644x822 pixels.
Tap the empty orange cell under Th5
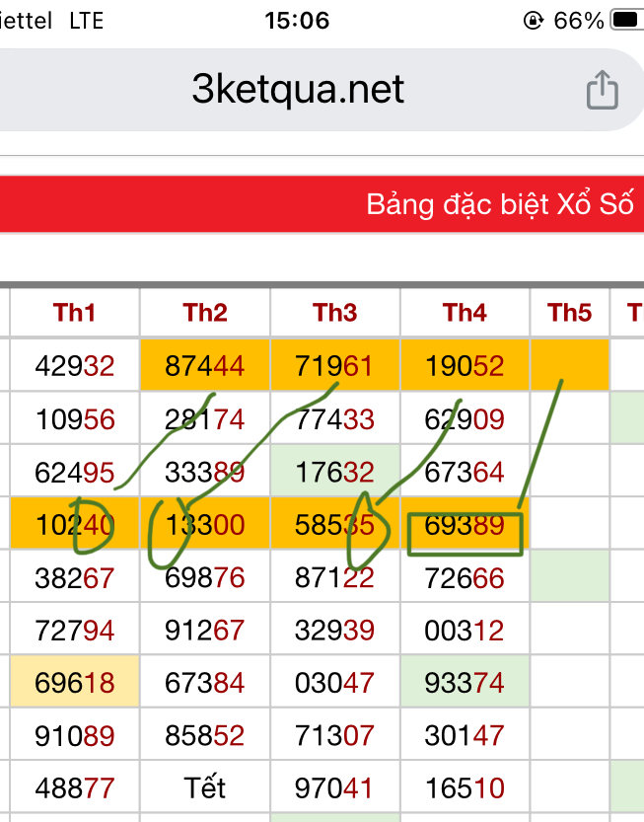coord(570,365)
